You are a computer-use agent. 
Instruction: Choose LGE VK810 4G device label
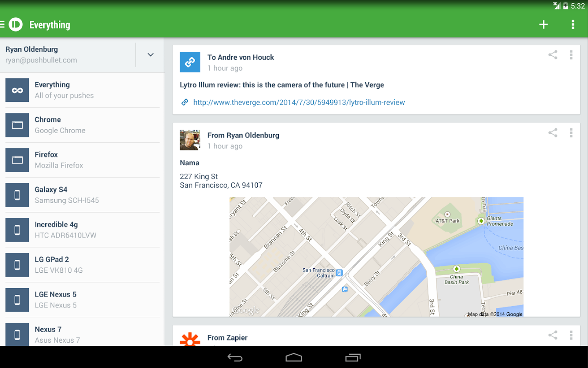(x=59, y=270)
